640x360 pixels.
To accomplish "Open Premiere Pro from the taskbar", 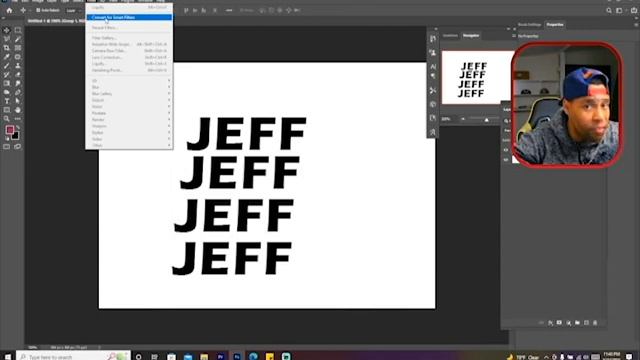I will pos(220,356).
